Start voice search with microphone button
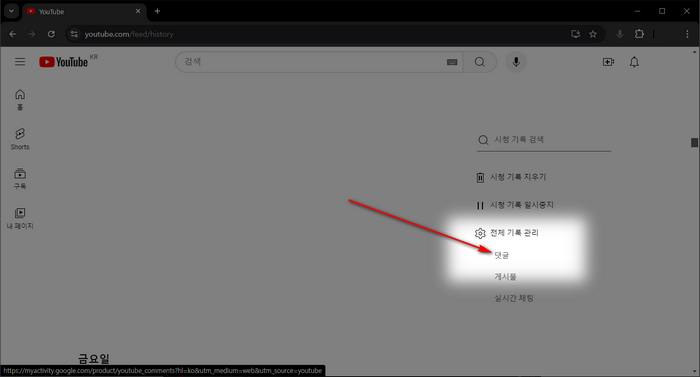This screenshot has height=377, width=700. coord(516,62)
